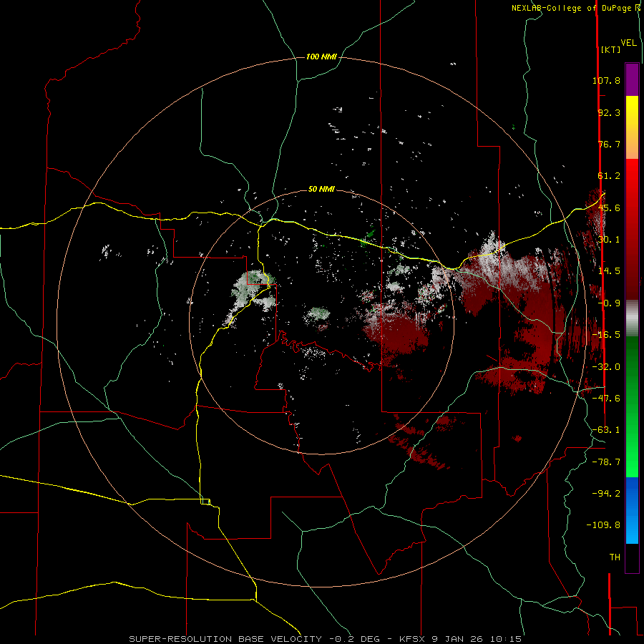Click the KFSX station identifier in the caption
Image resolution: width=644 pixels, height=644 pixels.
[413, 639]
